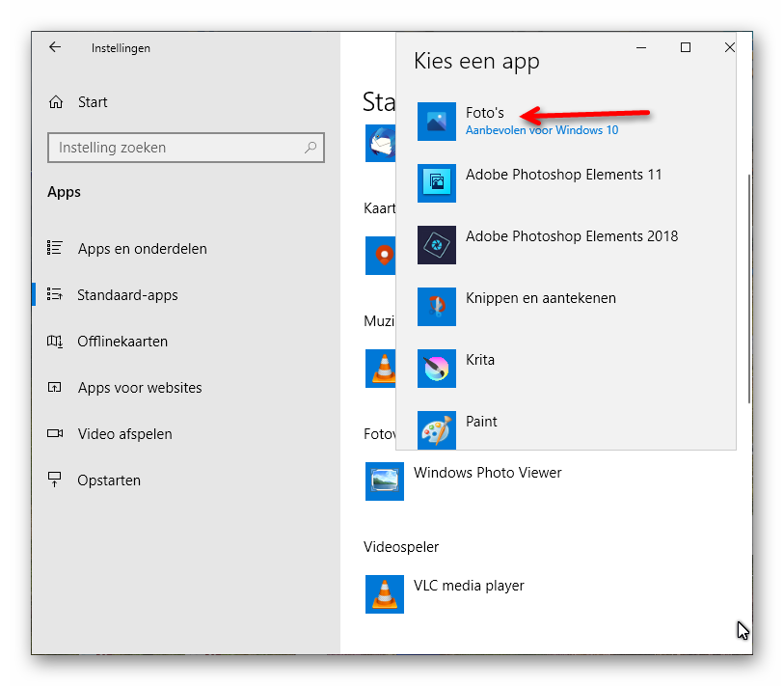Viewport: 784px width, 686px height.
Task: Click the Videospeler section label
Action: [401, 546]
